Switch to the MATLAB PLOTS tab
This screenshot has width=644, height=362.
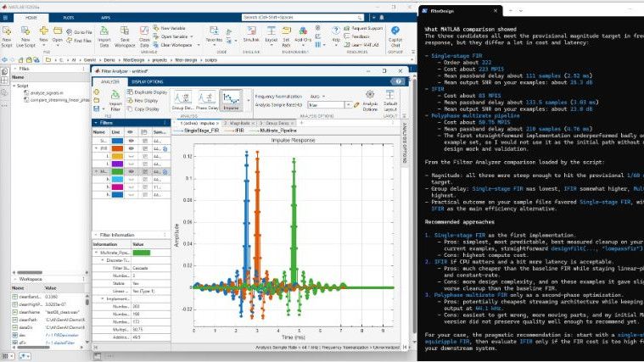pyautogui.click(x=69, y=18)
